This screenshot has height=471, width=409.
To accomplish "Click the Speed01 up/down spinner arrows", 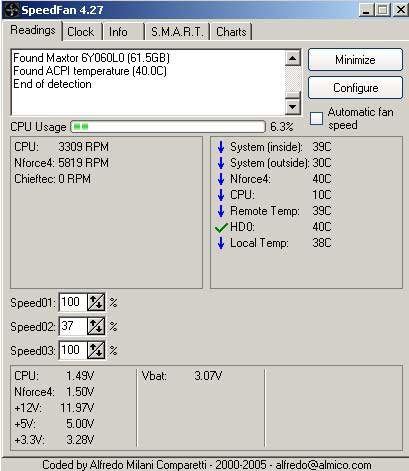I will point(96,302).
